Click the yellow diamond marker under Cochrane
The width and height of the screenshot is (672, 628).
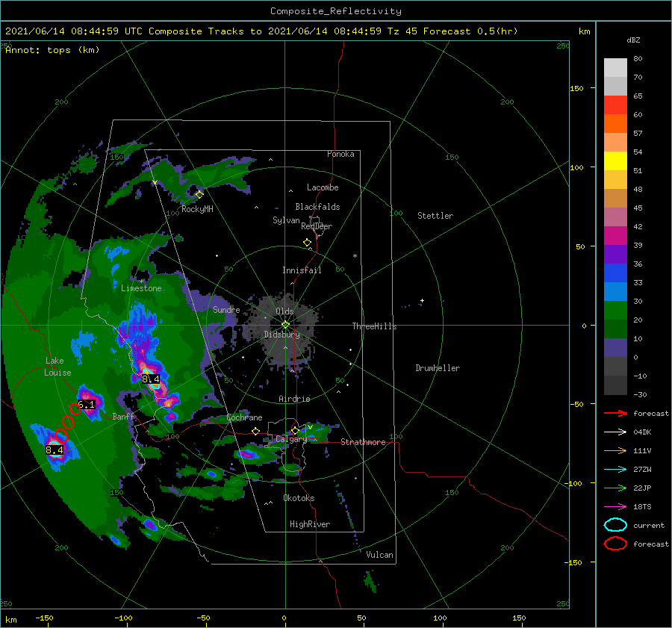(256, 432)
